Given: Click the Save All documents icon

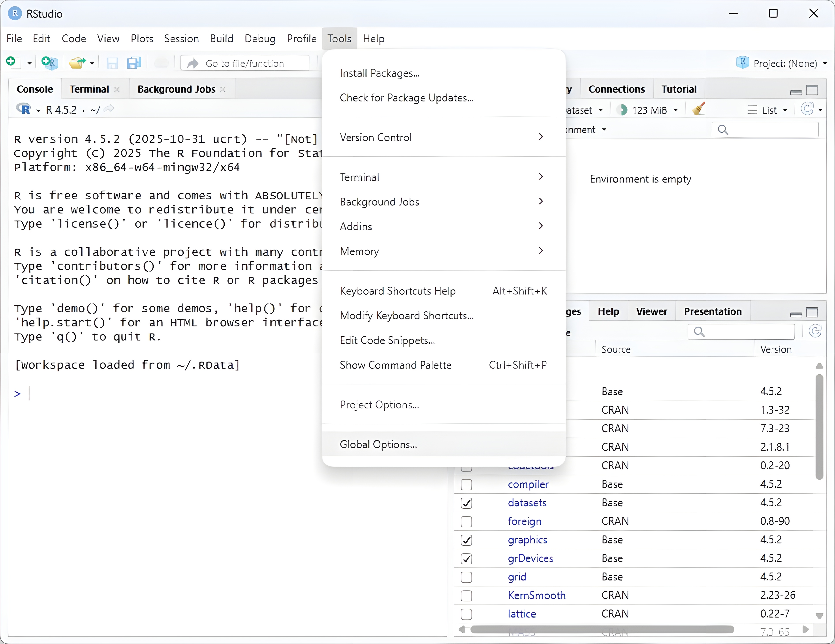Looking at the screenshot, I should coord(134,63).
